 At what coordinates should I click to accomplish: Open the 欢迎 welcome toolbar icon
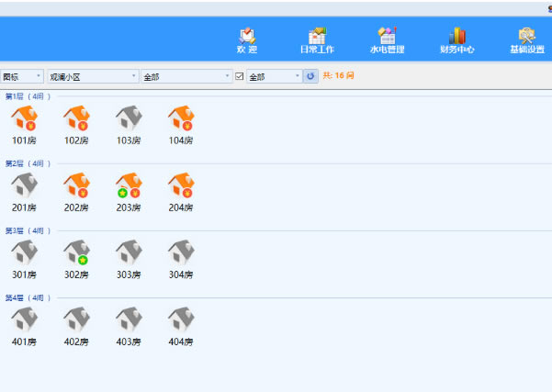click(247, 40)
